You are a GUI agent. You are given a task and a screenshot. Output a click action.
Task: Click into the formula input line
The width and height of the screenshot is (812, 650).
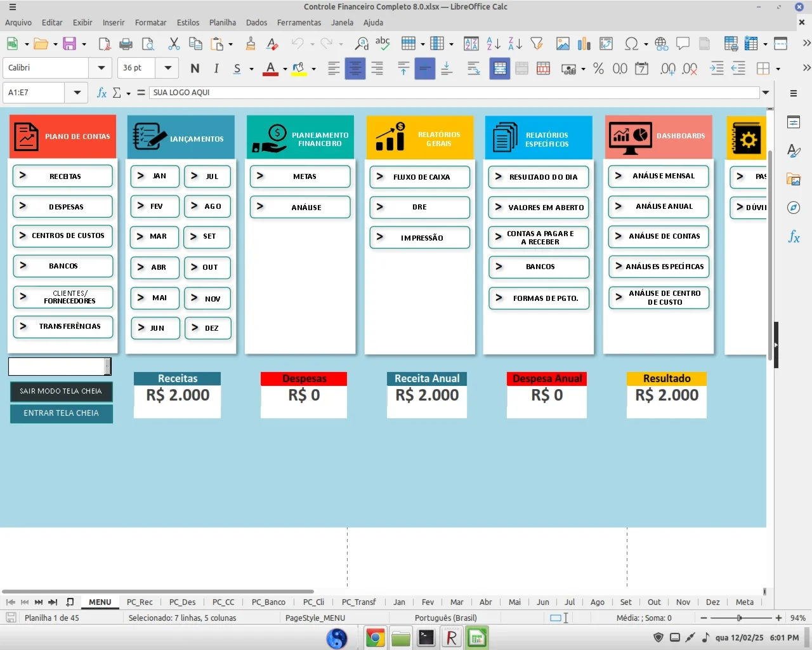click(x=455, y=93)
